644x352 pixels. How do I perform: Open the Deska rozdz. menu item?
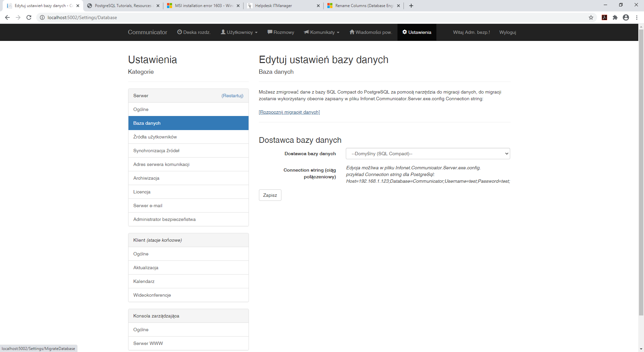(194, 32)
